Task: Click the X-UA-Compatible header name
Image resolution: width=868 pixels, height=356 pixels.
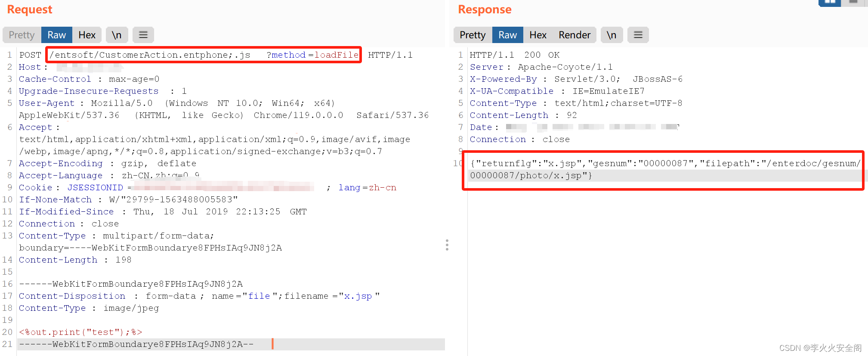Action: [x=512, y=91]
